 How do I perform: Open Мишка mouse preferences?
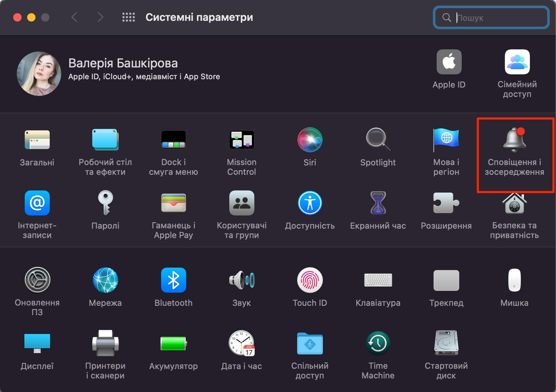coord(514,280)
